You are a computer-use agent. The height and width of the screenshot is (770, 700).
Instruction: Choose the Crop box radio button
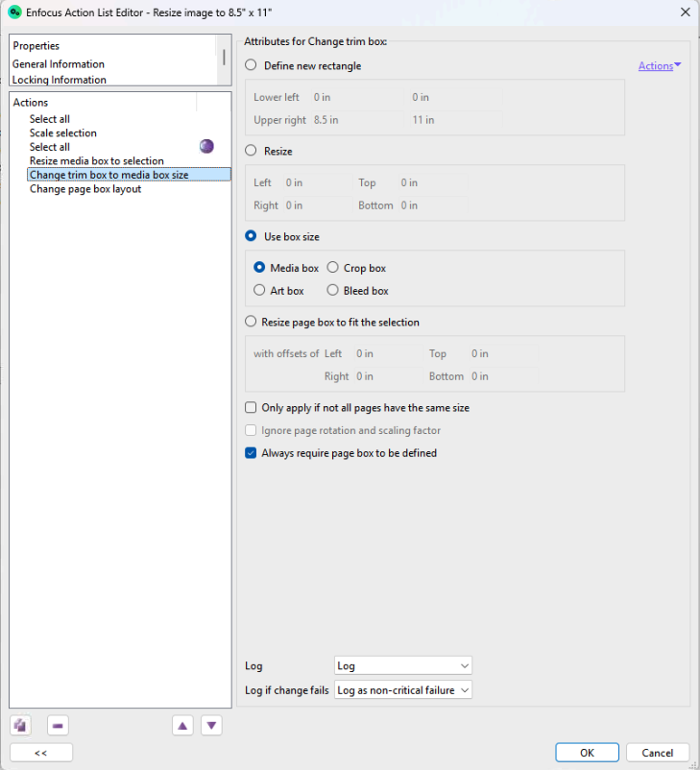[333, 268]
